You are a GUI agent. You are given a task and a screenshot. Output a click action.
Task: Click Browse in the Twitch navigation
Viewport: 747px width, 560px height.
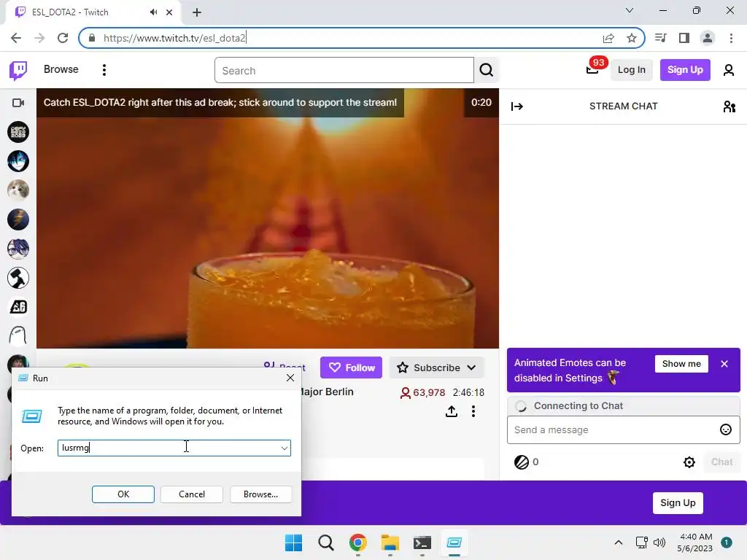click(61, 69)
